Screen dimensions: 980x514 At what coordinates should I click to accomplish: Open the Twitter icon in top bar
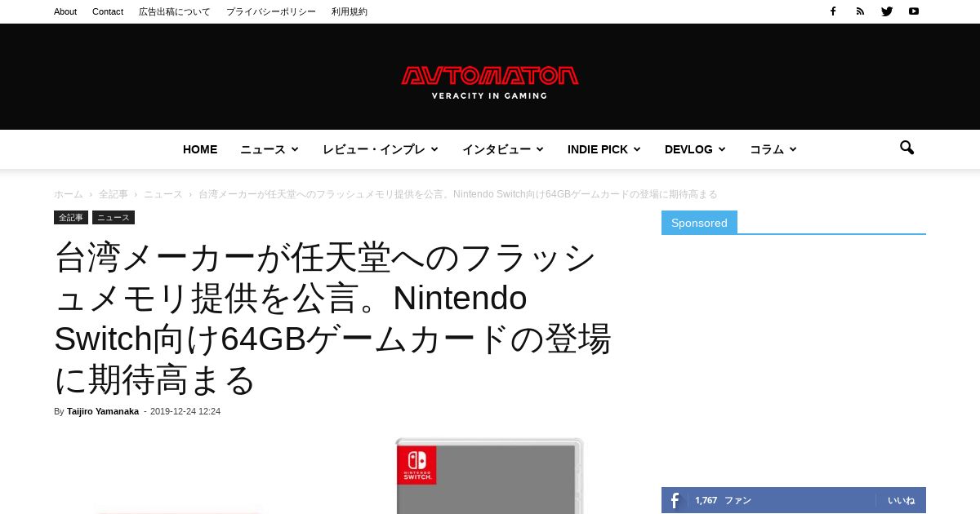pos(887,11)
